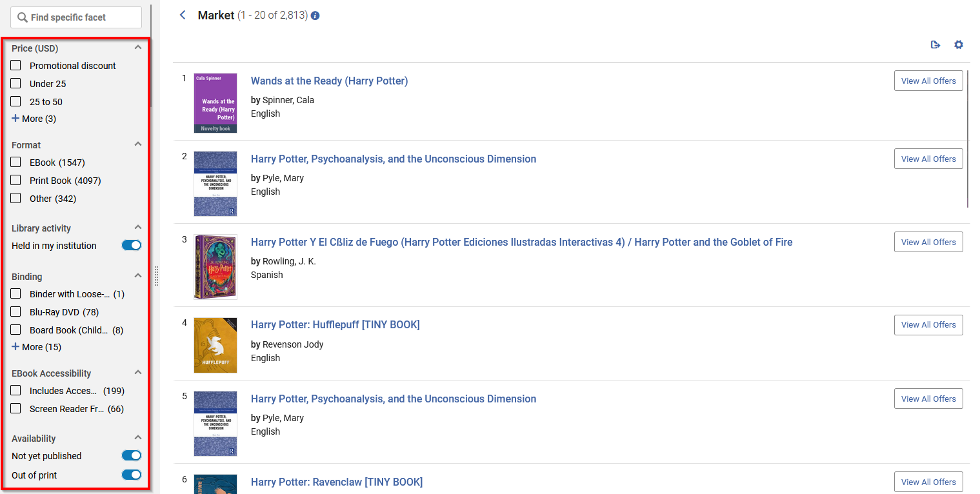Collapse the Format facet section
The image size is (980, 494).
coord(137,144)
